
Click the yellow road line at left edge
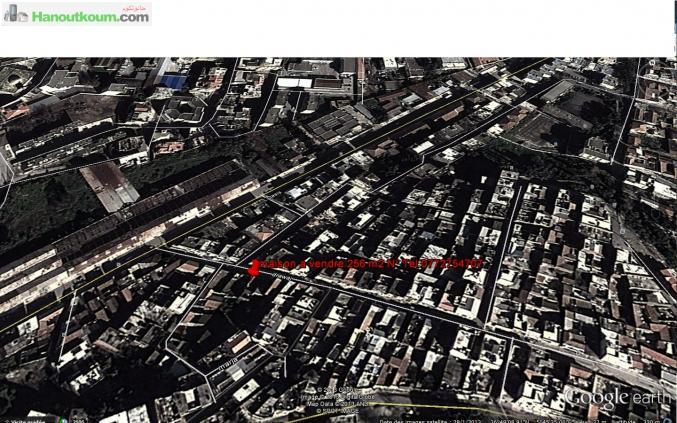[20, 329]
